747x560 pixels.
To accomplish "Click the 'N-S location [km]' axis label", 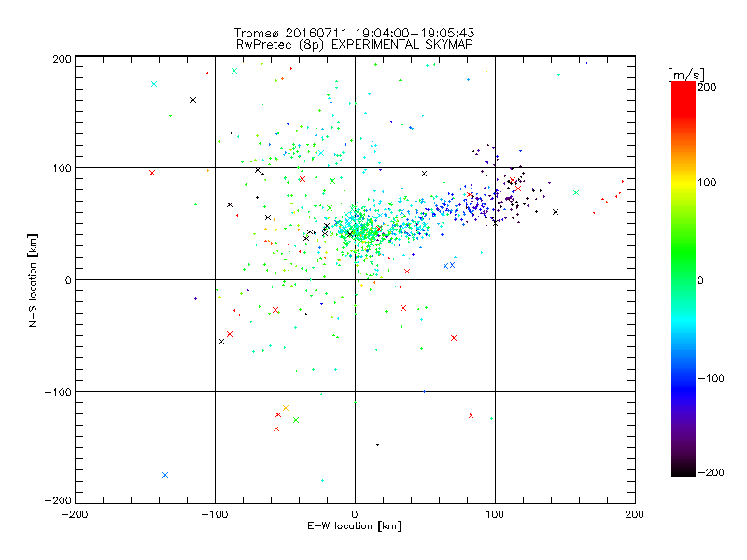I will click(33, 281).
